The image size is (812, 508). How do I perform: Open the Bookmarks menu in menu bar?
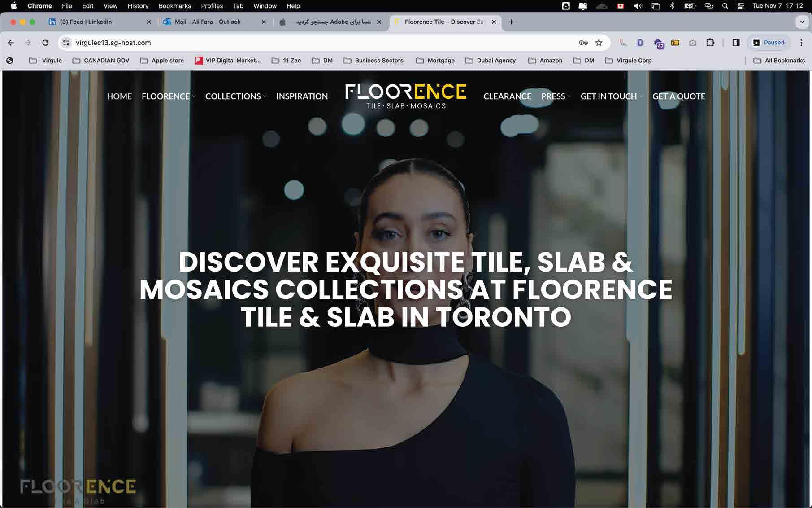[x=174, y=6]
